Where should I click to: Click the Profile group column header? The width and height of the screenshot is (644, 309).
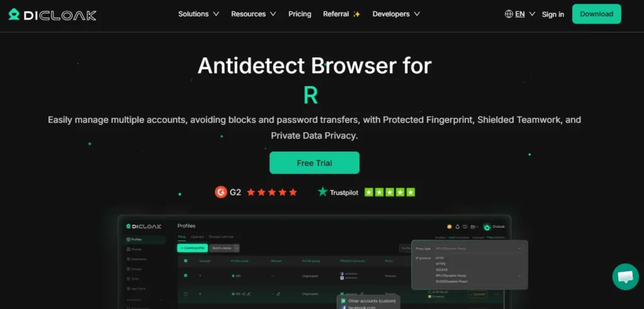point(311,261)
